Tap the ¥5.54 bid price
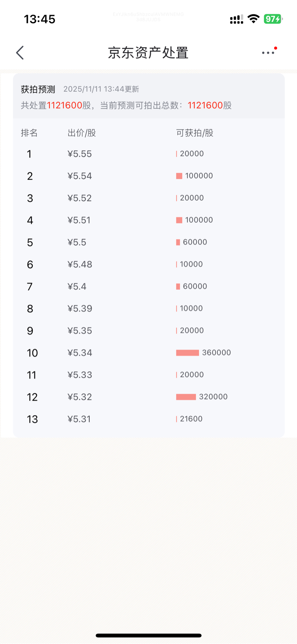Image resolution: width=297 pixels, height=644 pixels. [80, 176]
